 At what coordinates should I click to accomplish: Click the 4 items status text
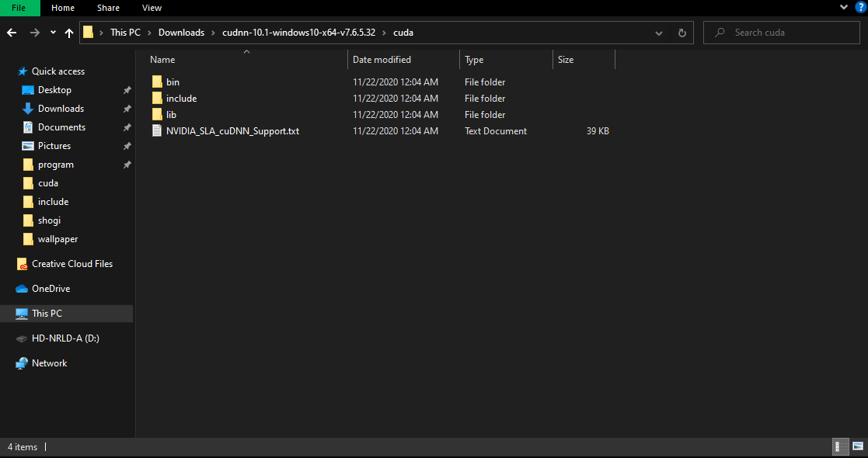coord(23,447)
